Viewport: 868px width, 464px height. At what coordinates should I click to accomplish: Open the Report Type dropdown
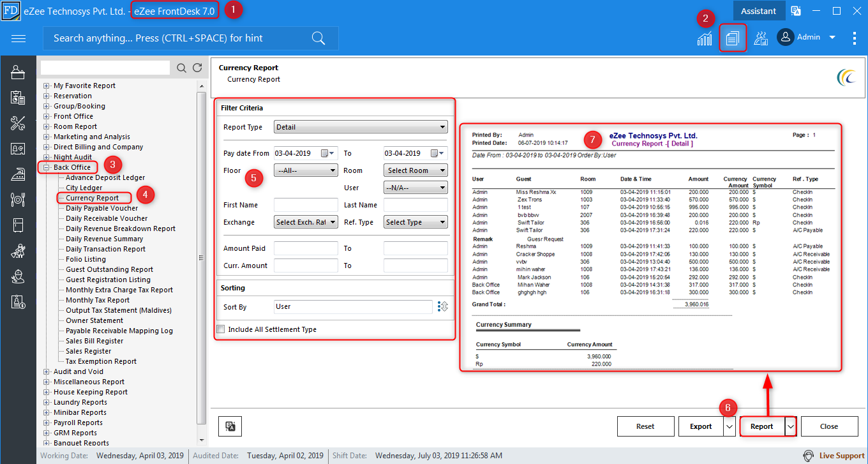pyautogui.click(x=361, y=127)
